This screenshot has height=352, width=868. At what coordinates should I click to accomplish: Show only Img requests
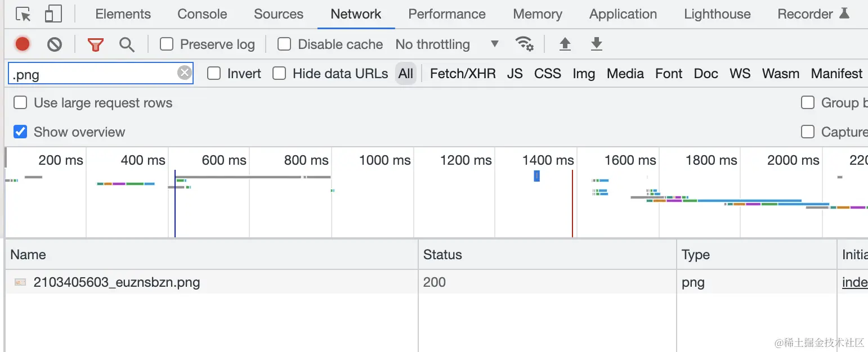(x=584, y=74)
